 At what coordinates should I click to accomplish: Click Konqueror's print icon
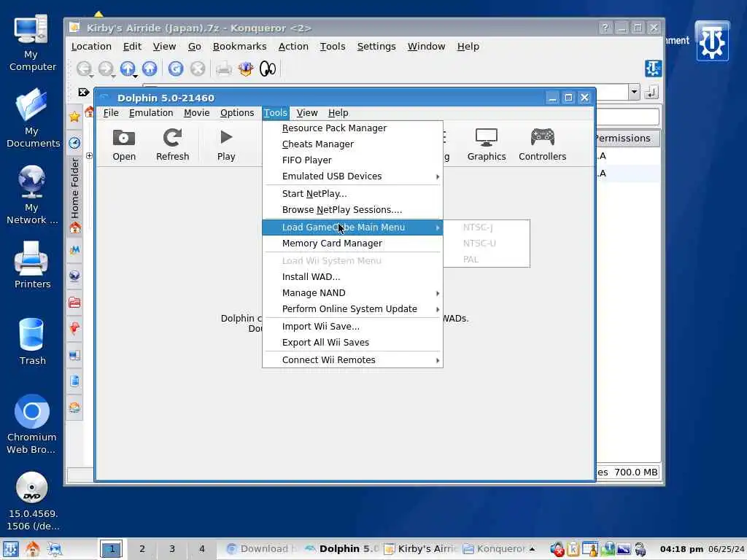(223, 69)
